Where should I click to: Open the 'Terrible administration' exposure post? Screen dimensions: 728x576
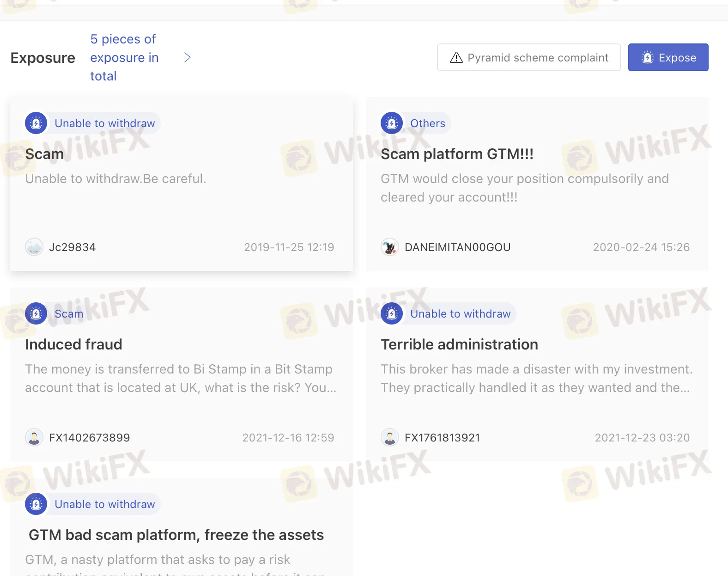459,344
